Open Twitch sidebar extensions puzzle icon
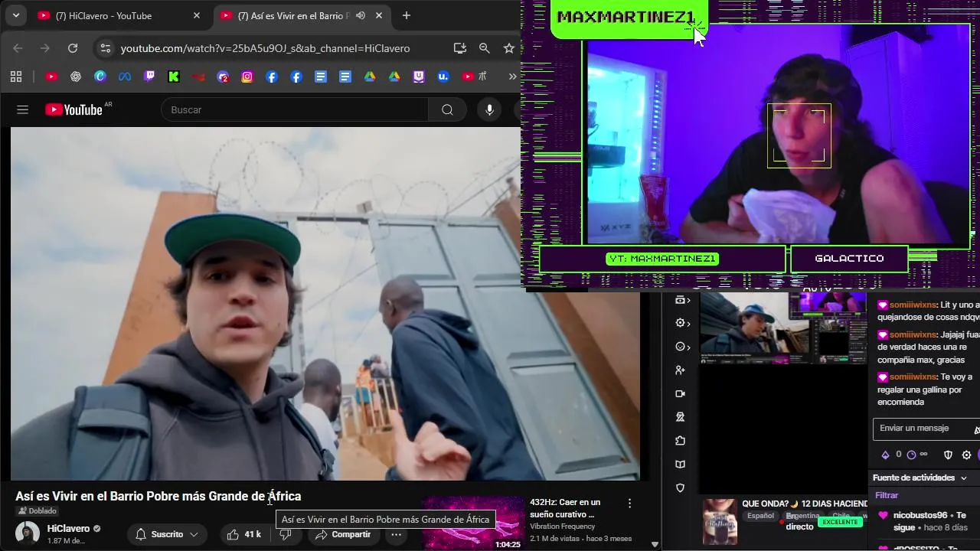The height and width of the screenshot is (551, 980). click(x=680, y=441)
